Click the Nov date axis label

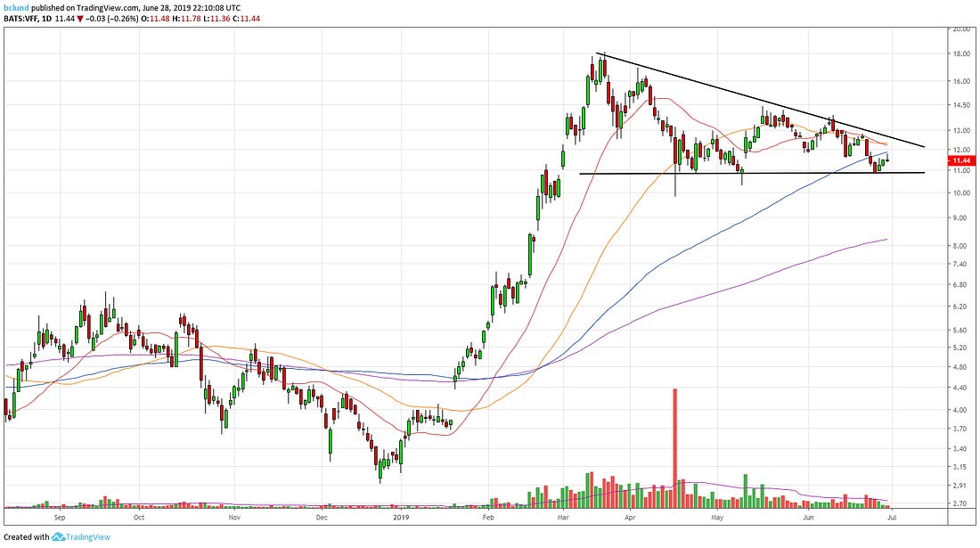[x=233, y=518]
